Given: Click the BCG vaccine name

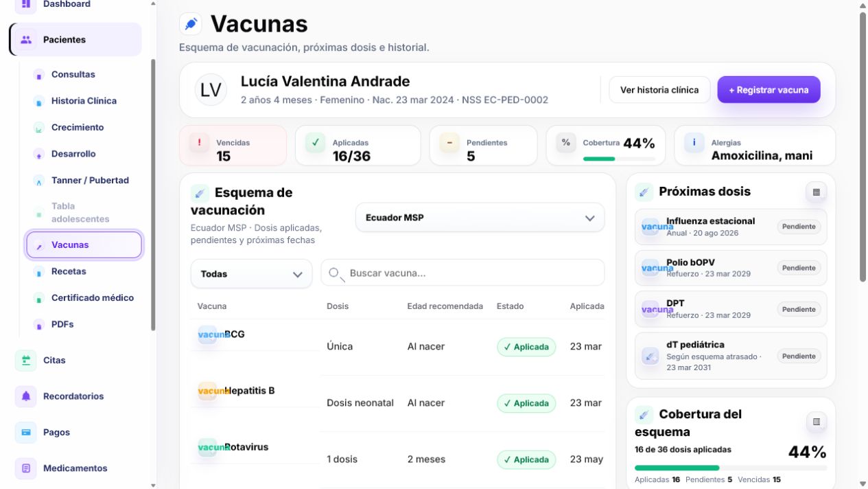Looking at the screenshot, I should point(235,334).
